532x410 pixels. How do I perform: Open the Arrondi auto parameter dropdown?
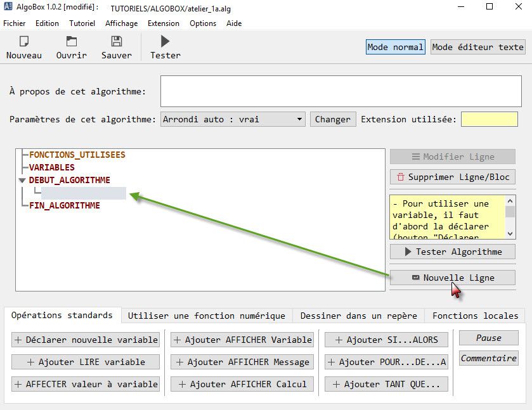click(x=233, y=119)
